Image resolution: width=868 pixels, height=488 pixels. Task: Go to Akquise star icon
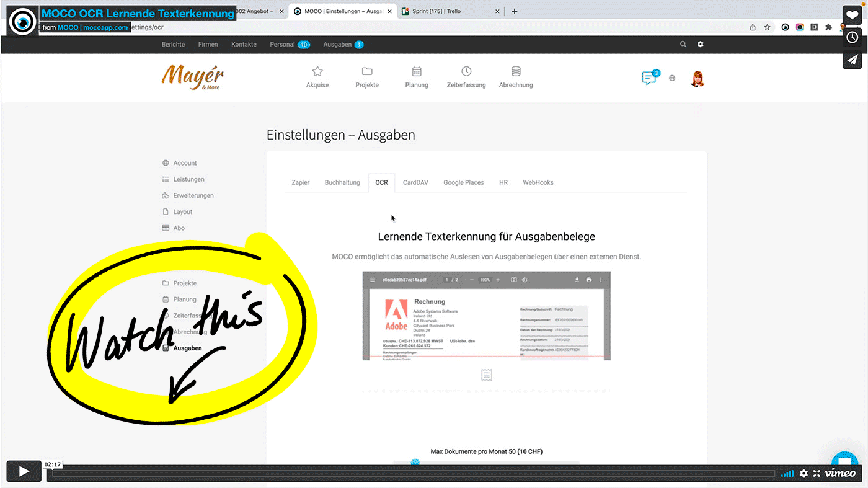[x=317, y=77]
